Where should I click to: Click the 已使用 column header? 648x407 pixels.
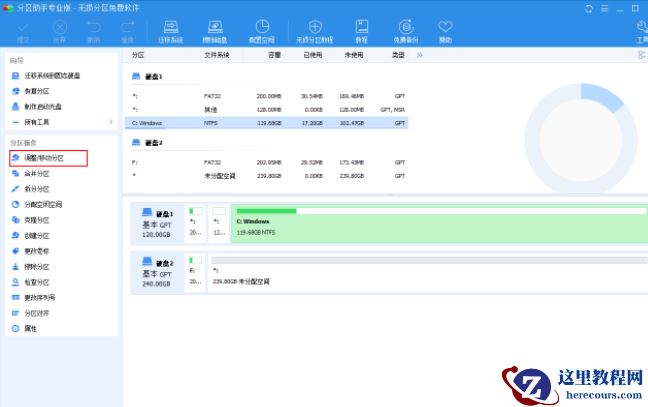point(312,55)
